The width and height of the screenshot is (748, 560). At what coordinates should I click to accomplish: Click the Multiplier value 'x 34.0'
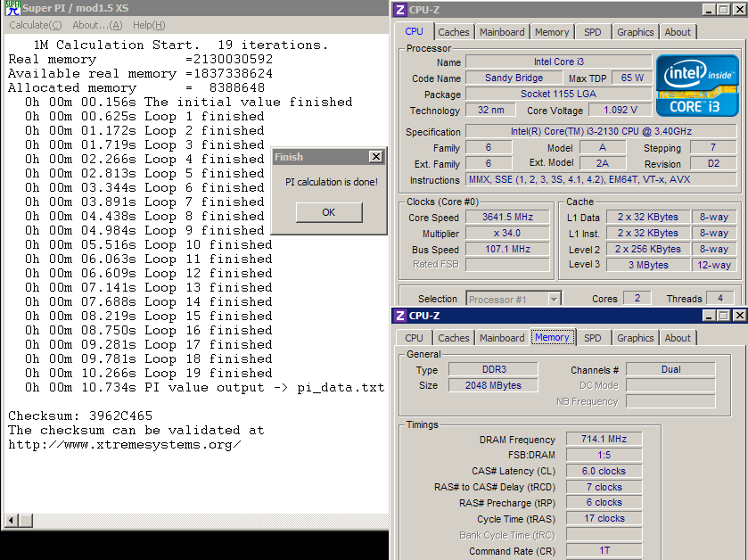[507, 234]
